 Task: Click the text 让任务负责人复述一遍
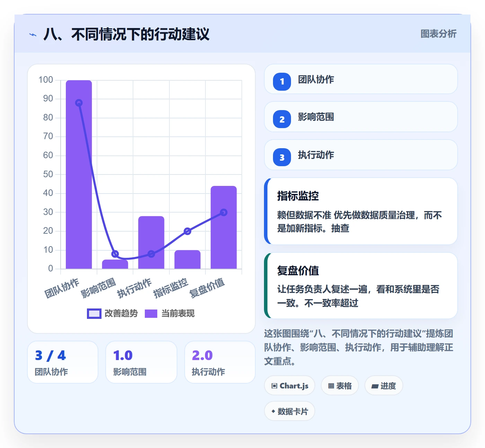(322, 289)
